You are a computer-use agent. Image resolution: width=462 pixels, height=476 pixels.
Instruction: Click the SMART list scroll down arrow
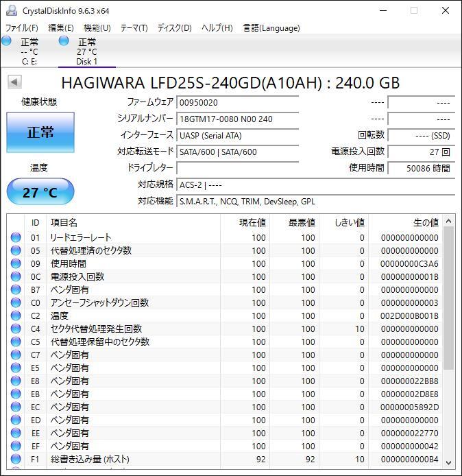[x=448, y=463]
